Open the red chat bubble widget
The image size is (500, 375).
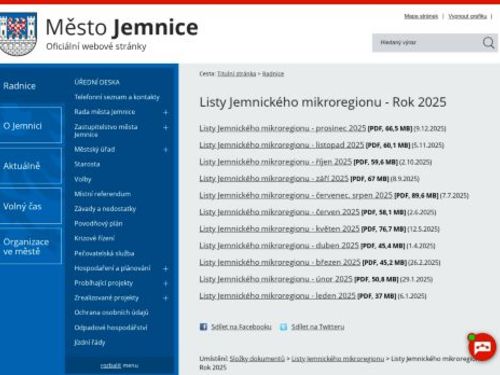tap(482, 347)
